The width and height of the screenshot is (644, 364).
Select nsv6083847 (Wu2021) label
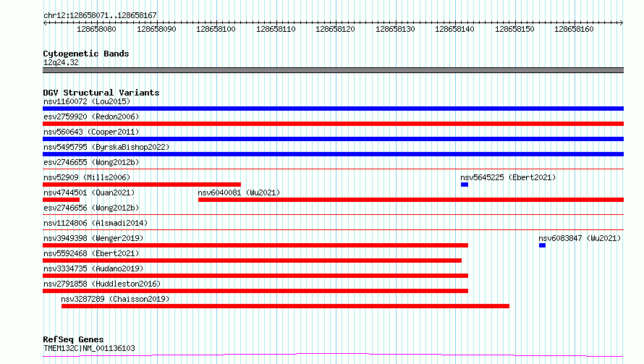pyautogui.click(x=580, y=238)
